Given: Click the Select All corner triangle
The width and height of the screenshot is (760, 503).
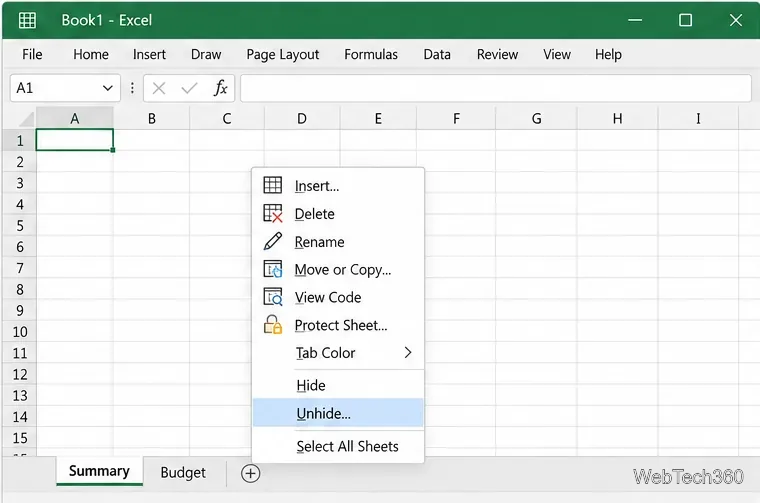Looking at the screenshot, I should pyautogui.click(x=26, y=119).
